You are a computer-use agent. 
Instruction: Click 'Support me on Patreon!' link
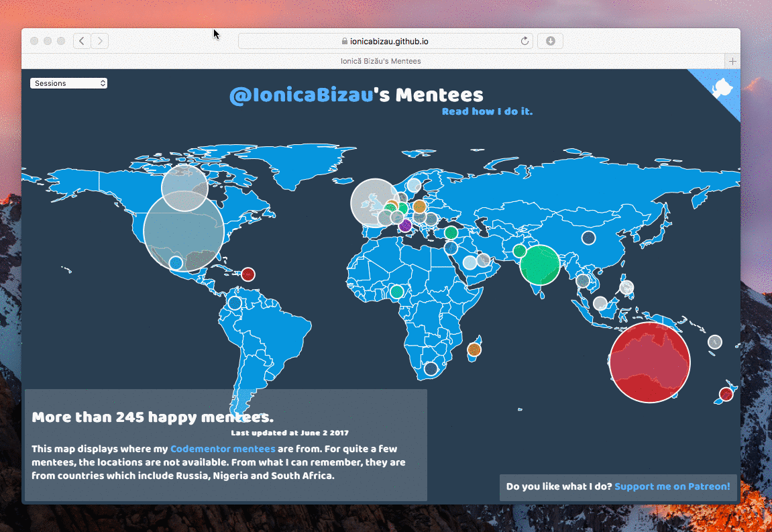click(x=672, y=486)
